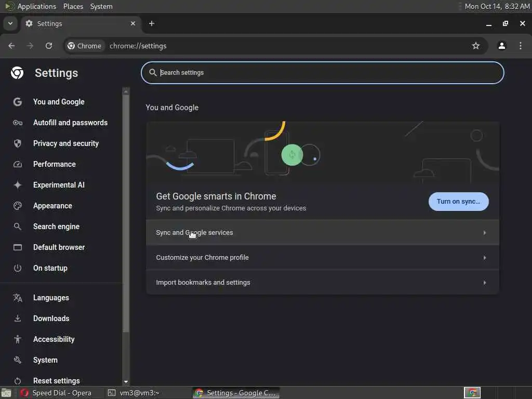
Task: Click the speedometer Performance icon
Action: point(18,164)
